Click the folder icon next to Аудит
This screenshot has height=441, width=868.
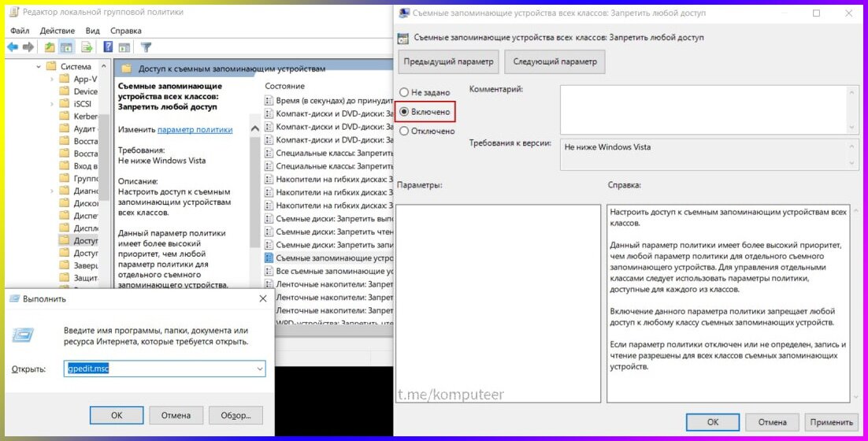(65, 128)
